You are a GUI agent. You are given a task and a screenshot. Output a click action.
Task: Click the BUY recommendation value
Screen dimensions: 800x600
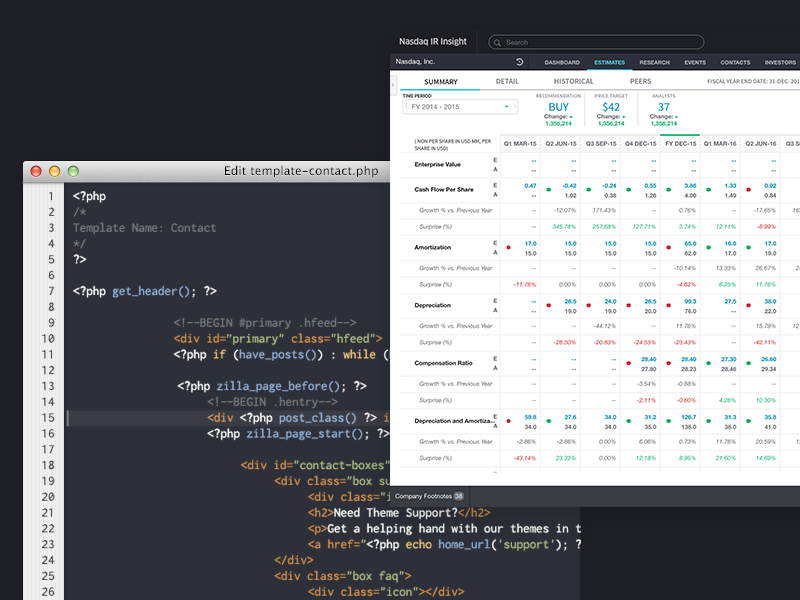pyautogui.click(x=558, y=107)
